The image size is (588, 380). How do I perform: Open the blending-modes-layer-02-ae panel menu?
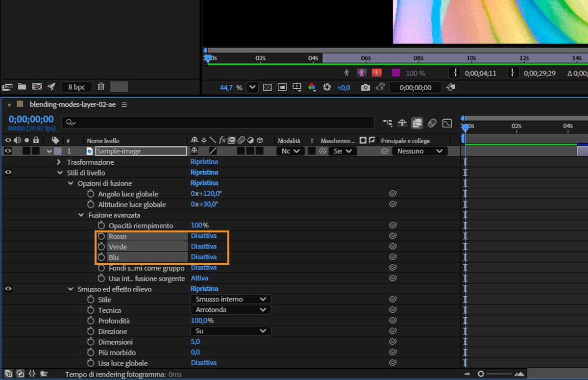124,104
